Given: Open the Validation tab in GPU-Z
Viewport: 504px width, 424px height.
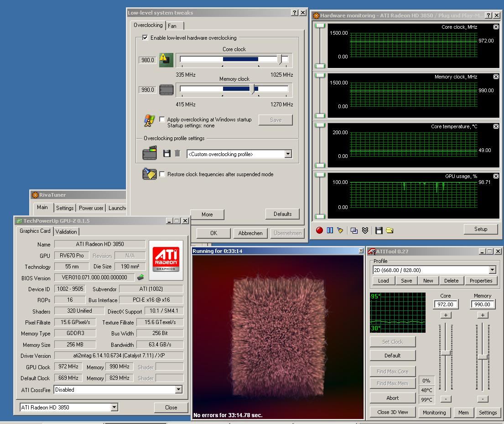Looking at the screenshot, I should click(66, 231).
